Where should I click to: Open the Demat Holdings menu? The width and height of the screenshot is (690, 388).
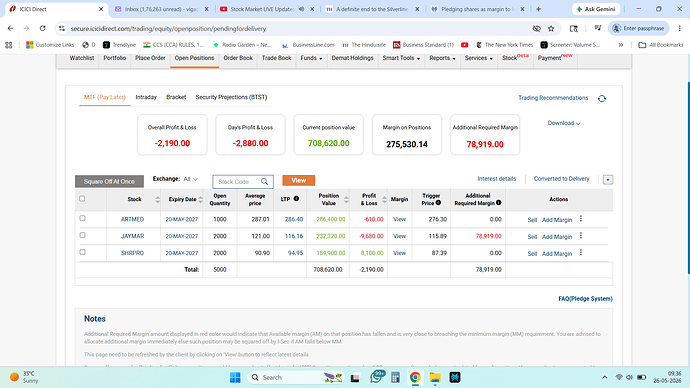pyautogui.click(x=352, y=58)
